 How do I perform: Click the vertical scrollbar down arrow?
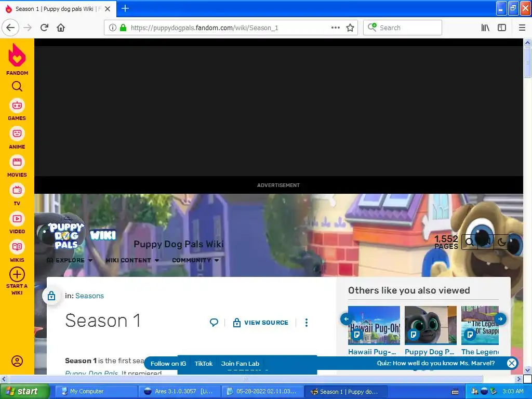tap(527, 370)
